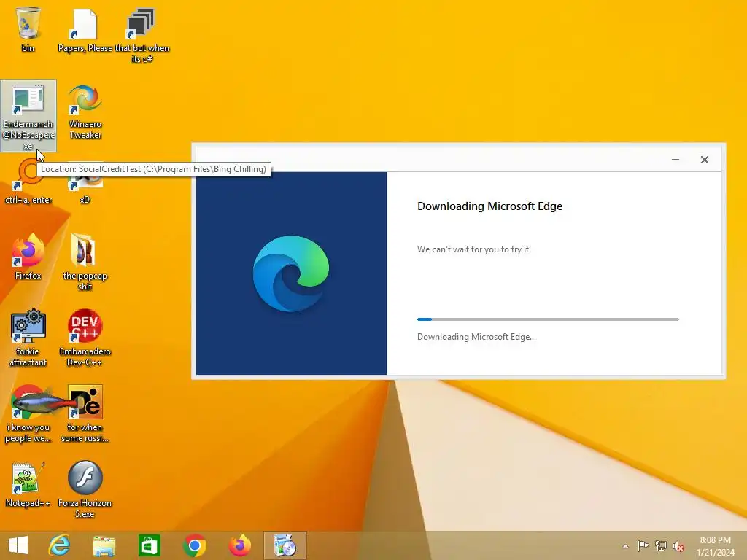Click the "Downloading Microsoft Edge..." status text

pos(476,337)
